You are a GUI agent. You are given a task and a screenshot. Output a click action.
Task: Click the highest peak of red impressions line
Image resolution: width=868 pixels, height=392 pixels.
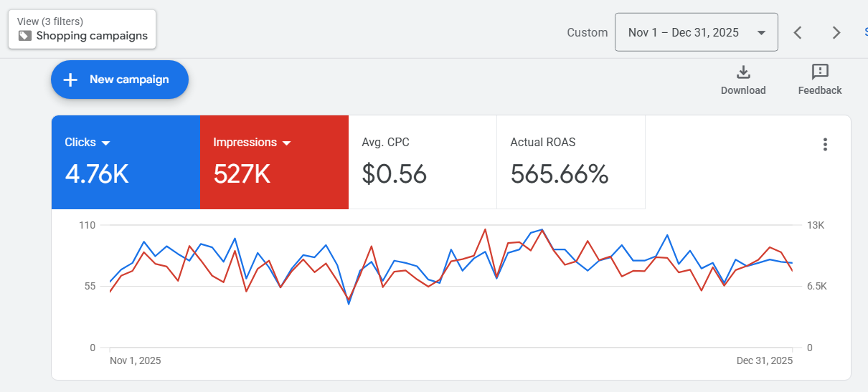[x=485, y=229]
